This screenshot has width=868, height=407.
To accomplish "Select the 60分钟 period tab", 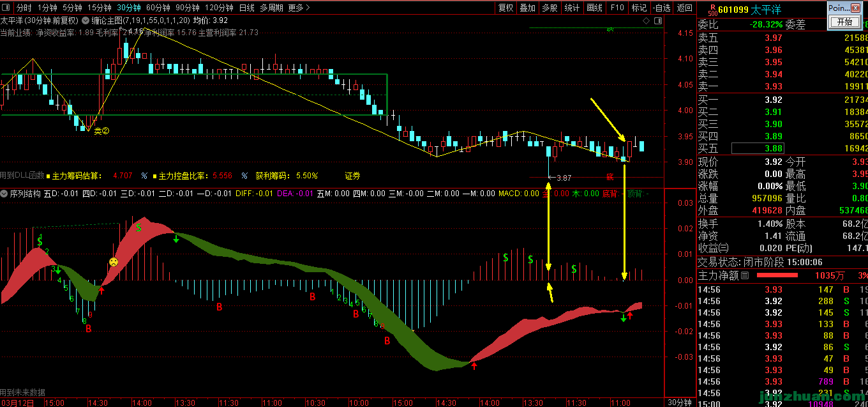I will (158, 8).
